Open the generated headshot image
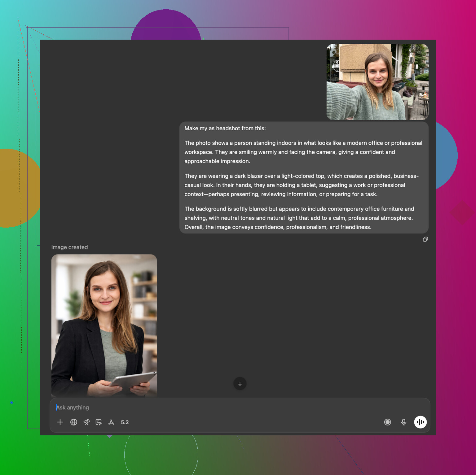The image size is (476, 475). [x=104, y=325]
